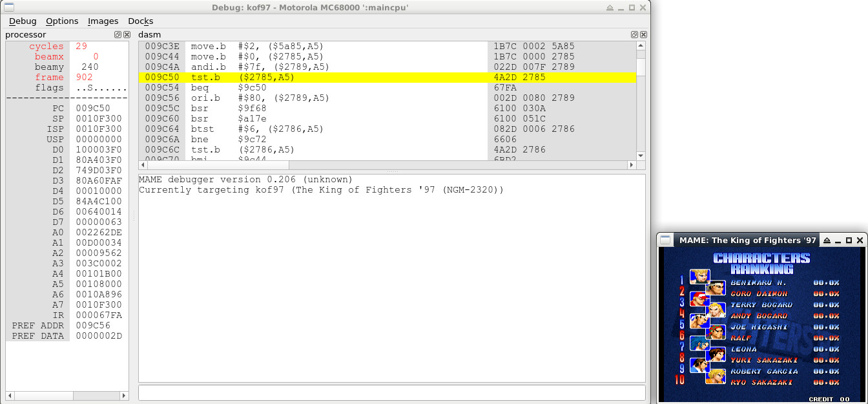Select beq $9c50 instruction line
The height and width of the screenshot is (404, 868).
click(x=387, y=87)
